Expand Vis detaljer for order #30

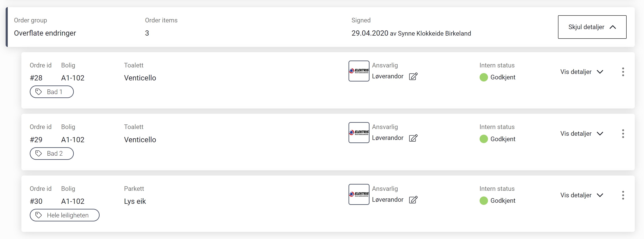point(582,195)
